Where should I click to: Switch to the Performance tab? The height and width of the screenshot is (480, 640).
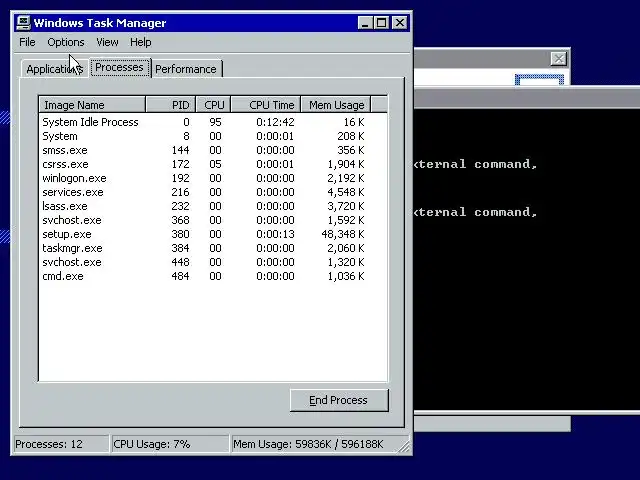[186, 69]
